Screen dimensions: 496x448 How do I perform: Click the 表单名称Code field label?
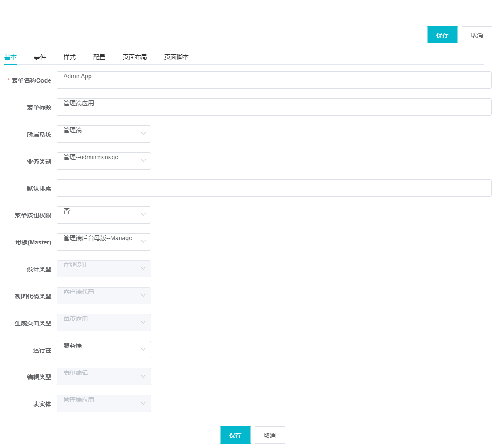(31, 80)
